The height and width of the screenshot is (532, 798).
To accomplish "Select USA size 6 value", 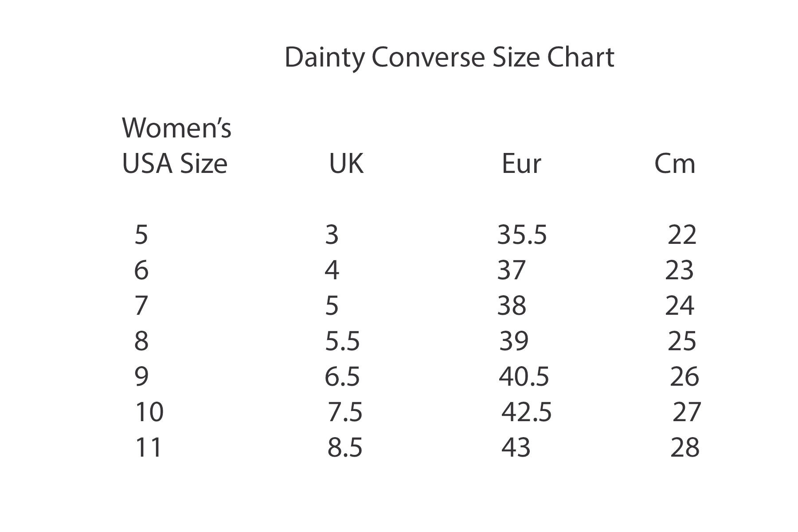I will click(141, 270).
